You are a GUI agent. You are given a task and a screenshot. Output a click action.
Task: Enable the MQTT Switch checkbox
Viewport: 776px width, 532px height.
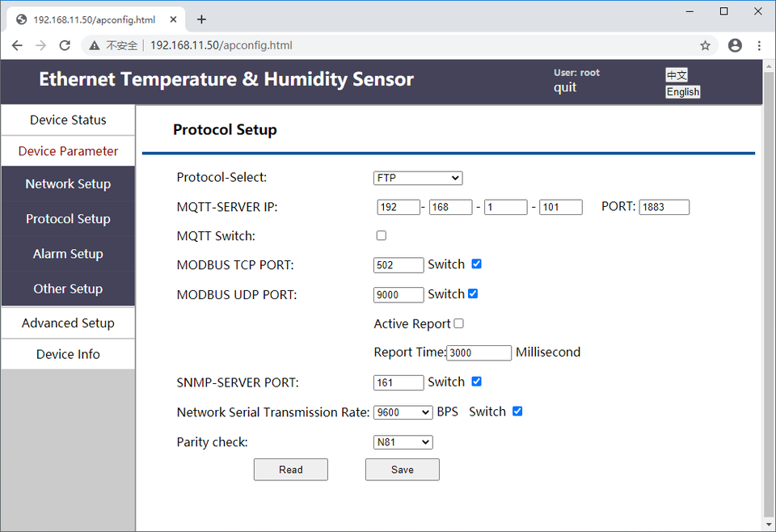click(x=382, y=236)
